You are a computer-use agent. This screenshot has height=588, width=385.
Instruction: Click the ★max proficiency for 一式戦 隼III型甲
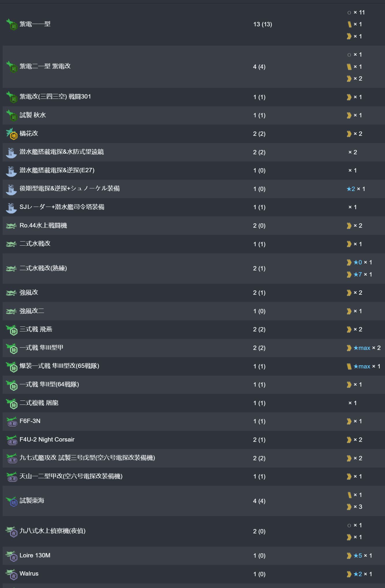[x=362, y=348]
